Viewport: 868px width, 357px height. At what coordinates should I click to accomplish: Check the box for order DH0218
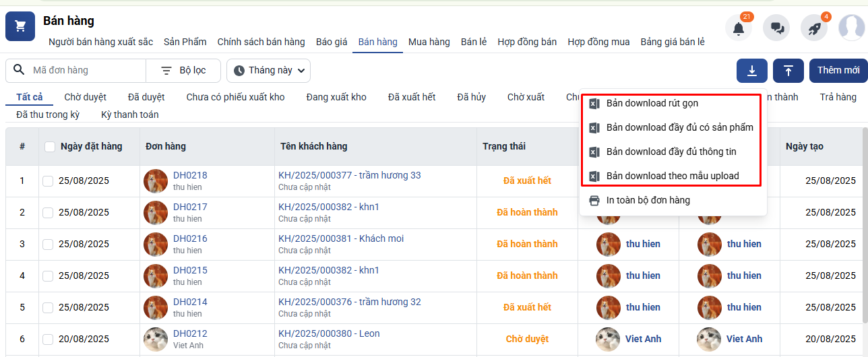(x=48, y=181)
